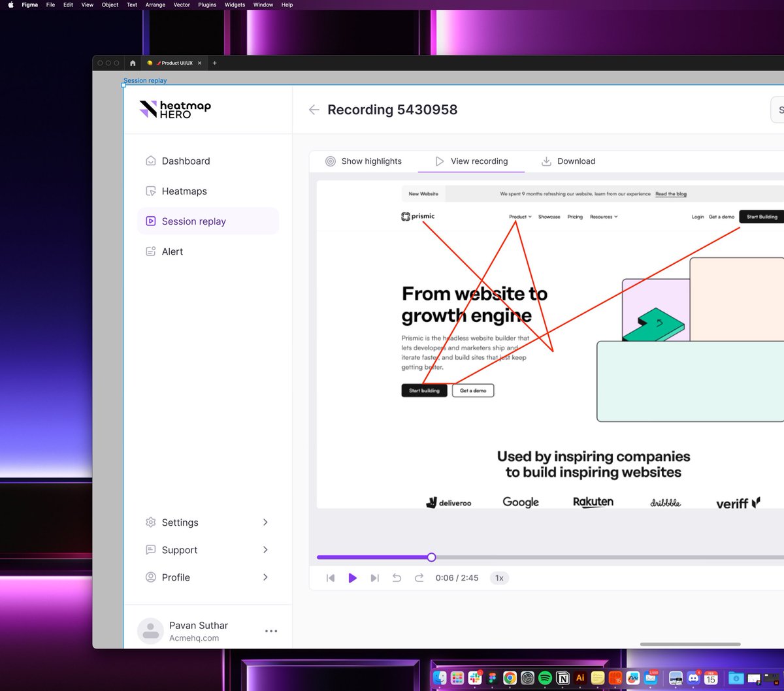Click the back arrow beside Recording 5430958

pyautogui.click(x=314, y=110)
